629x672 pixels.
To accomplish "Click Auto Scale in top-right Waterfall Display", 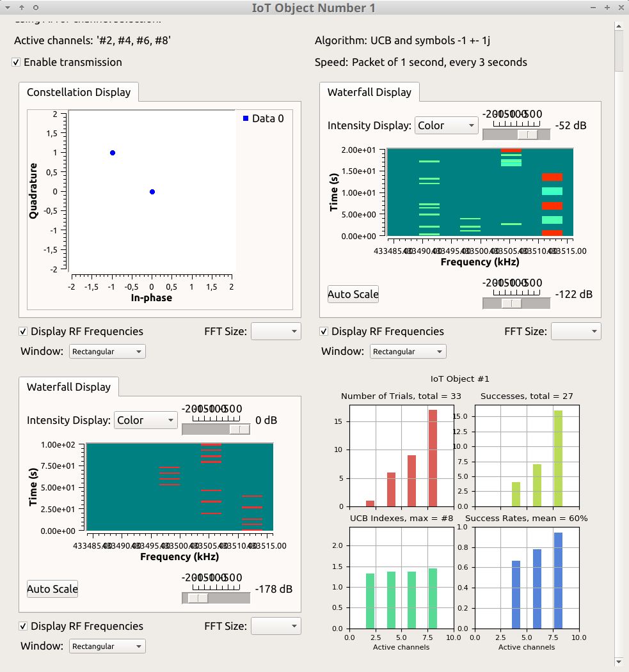I will [x=353, y=294].
